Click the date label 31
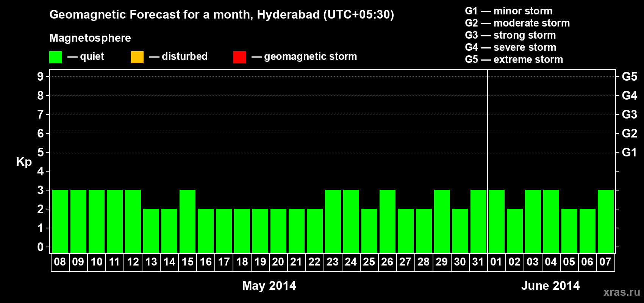Image resolution: width=644 pixels, height=303 pixels. click(x=478, y=262)
